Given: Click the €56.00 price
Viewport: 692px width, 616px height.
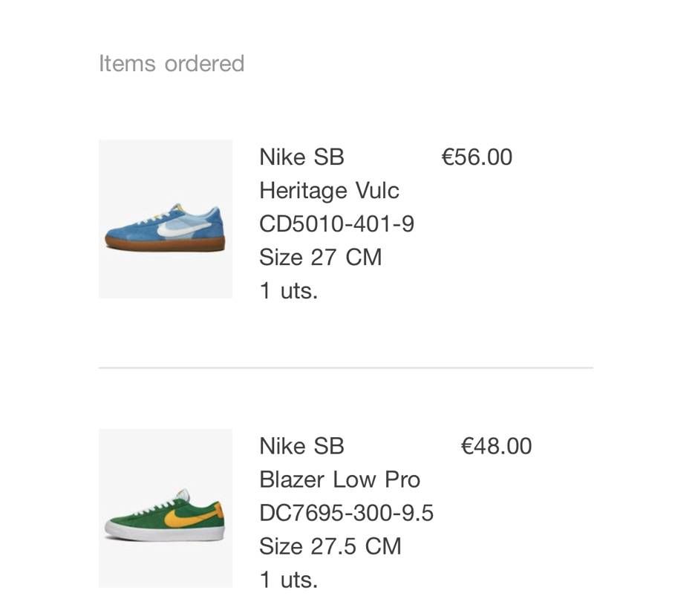Looking at the screenshot, I should (477, 157).
